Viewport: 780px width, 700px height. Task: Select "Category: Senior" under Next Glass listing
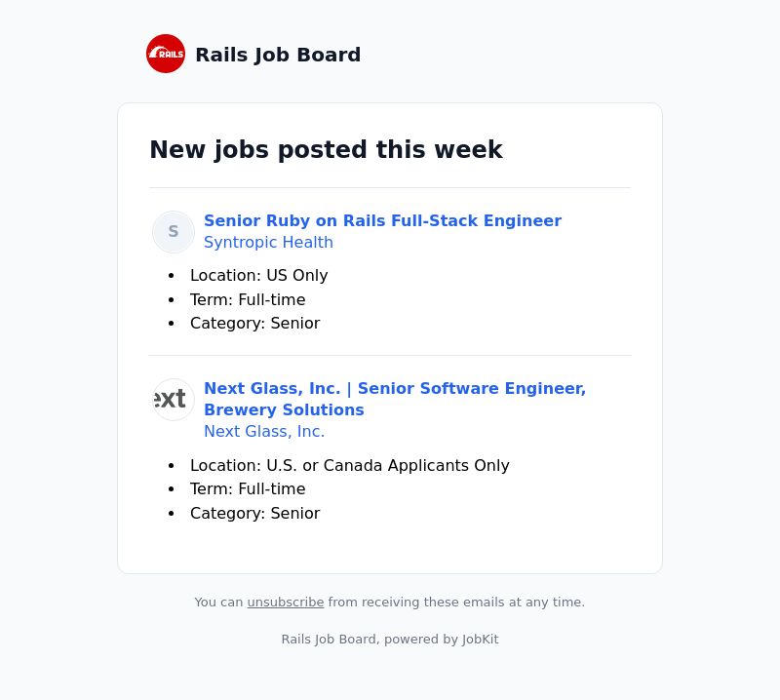[254, 513]
